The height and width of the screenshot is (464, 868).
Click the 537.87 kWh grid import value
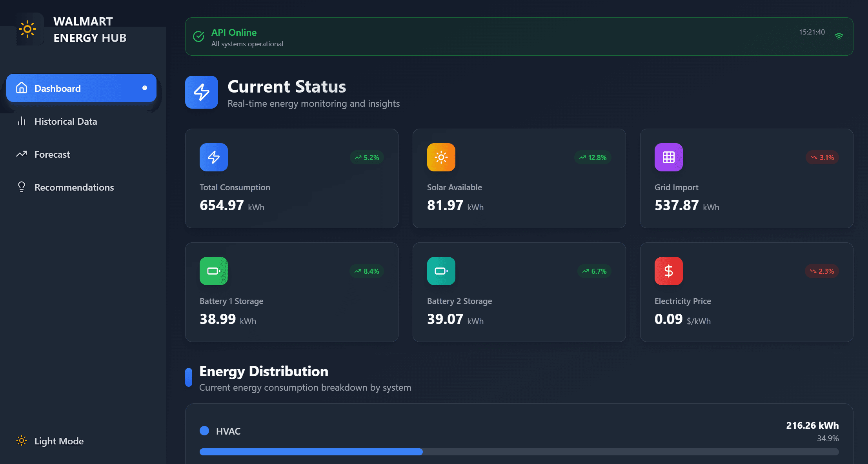pyautogui.click(x=687, y=206)
